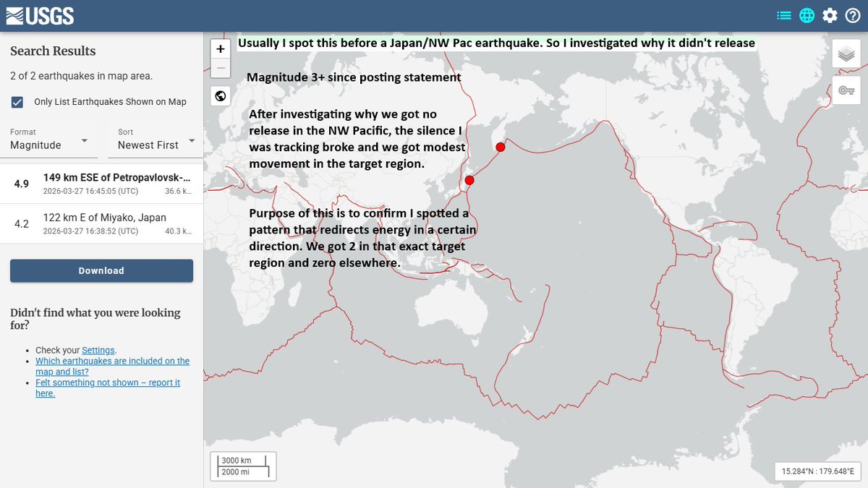Select the 4.9 Petropavlovsk earthquake entry
The width and height of the screenshot is (868, 488).
(101, 183)
